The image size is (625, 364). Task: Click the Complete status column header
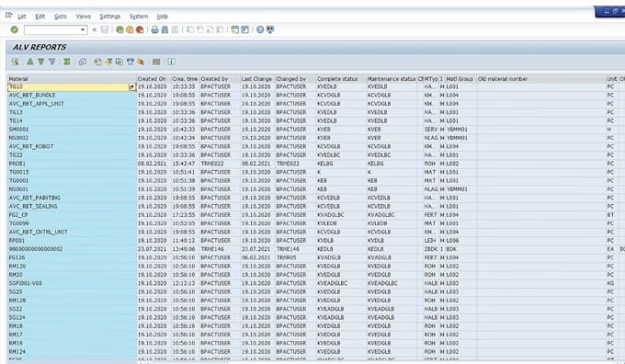click(x=341, y=79)
